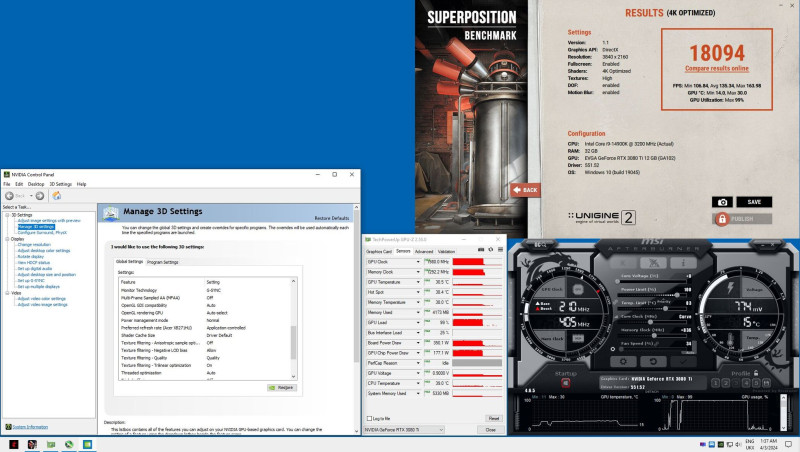Click Reset button in GPU-Z
Viewport: 800px width, 452px height.
493,418
